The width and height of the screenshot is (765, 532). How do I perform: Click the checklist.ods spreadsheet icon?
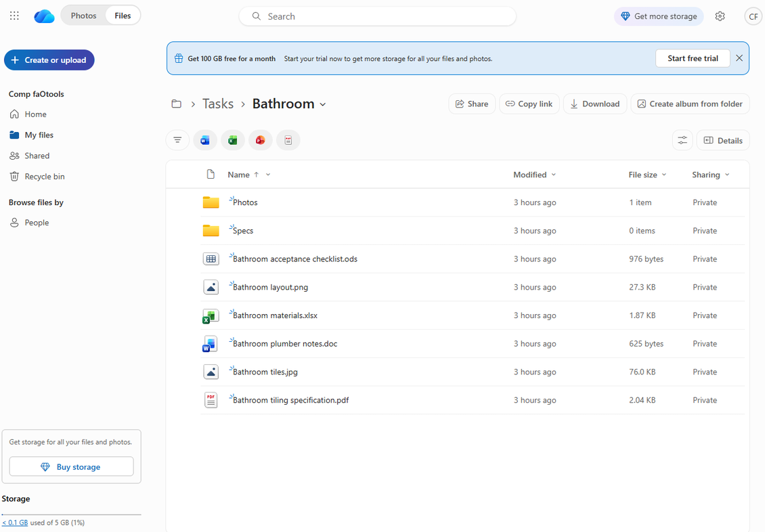(211, 259)
